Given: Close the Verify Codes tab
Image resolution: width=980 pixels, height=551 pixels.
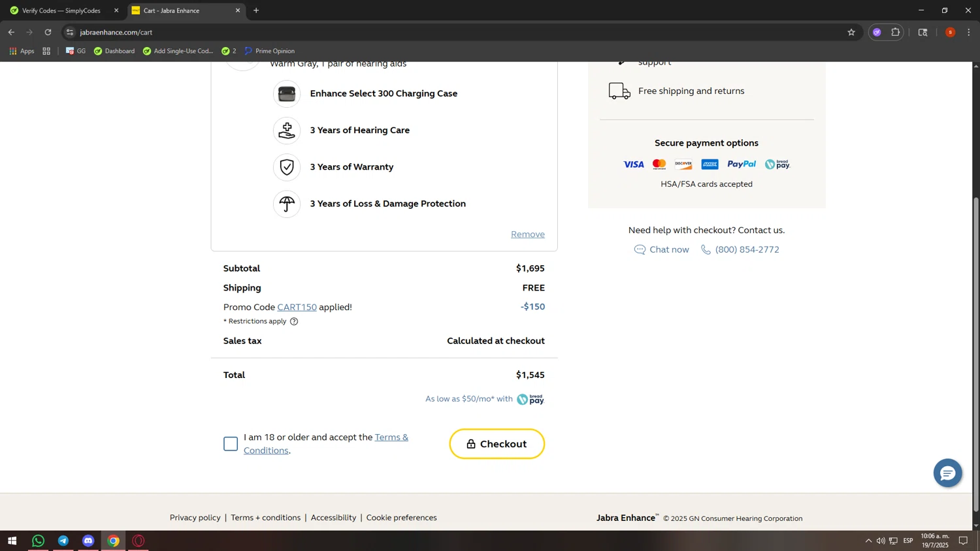Looking at the screenshot, I should click(x=116, y=10).
